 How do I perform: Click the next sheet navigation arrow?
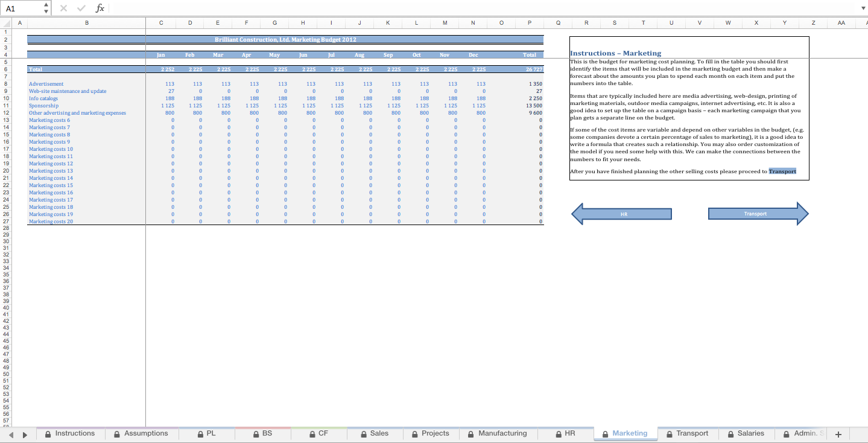coord(25,434)
